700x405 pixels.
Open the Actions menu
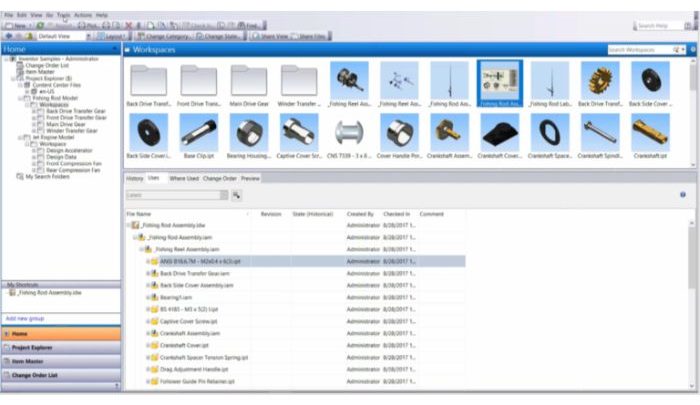tap(83, 16)
